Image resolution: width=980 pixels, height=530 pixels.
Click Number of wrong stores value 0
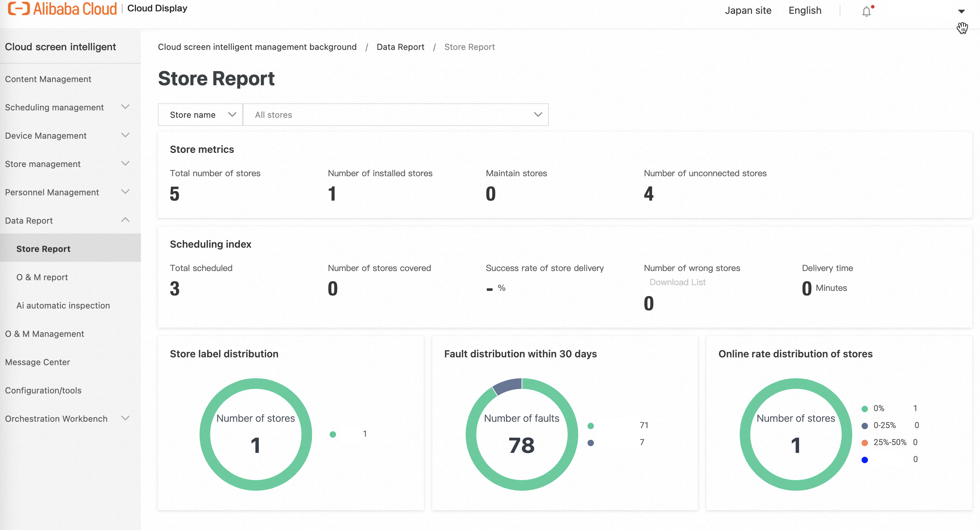pyautogui.click(x=649, y=304)
